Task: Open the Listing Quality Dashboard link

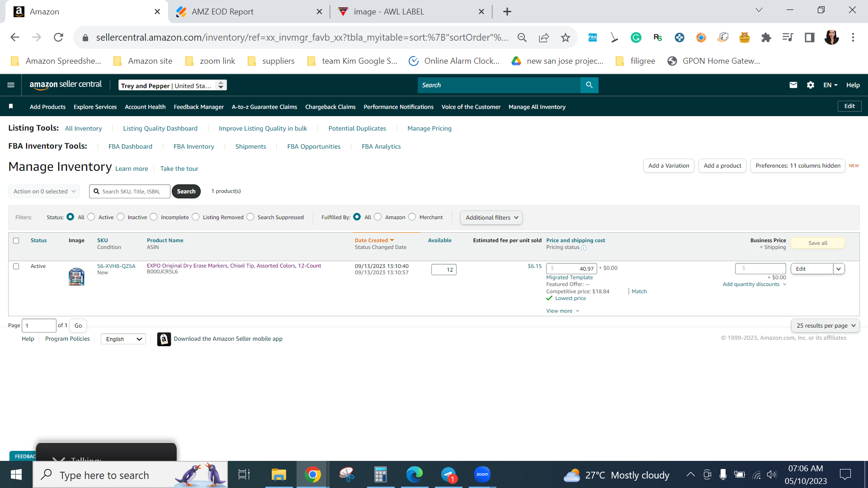Action: [160, 128]
